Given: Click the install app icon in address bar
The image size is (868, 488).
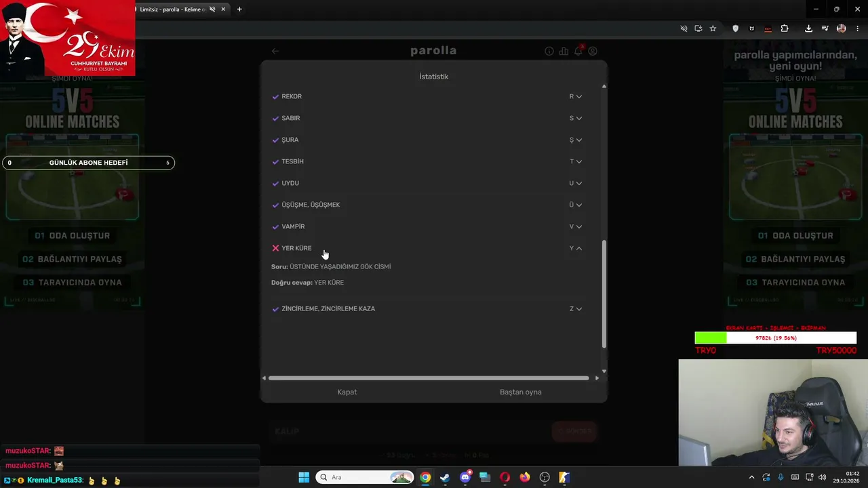Looking at the screenshot, I should (698, 28).
